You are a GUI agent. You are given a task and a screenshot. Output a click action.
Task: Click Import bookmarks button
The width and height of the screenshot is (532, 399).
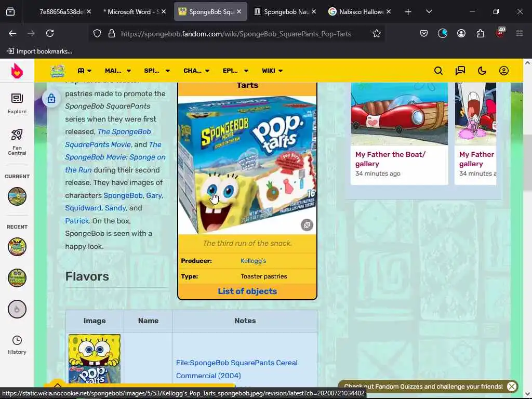coord(39,51)
